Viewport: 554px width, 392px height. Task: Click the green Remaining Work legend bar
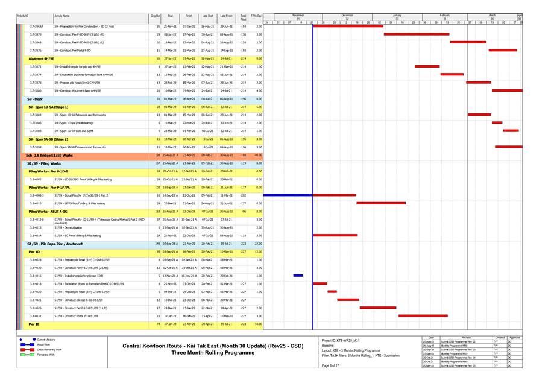[x=28, y=355]
